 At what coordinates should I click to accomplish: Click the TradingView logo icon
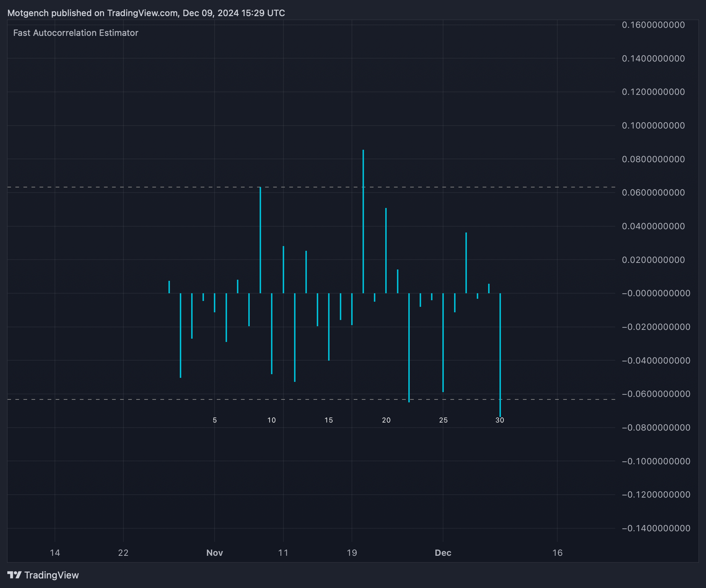[x=14, y=575]
